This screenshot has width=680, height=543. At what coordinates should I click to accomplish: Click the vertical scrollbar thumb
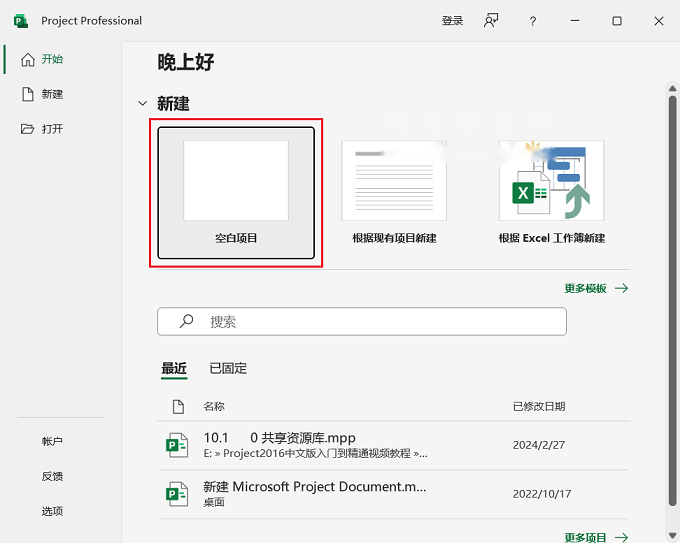[x=672, y=301]
